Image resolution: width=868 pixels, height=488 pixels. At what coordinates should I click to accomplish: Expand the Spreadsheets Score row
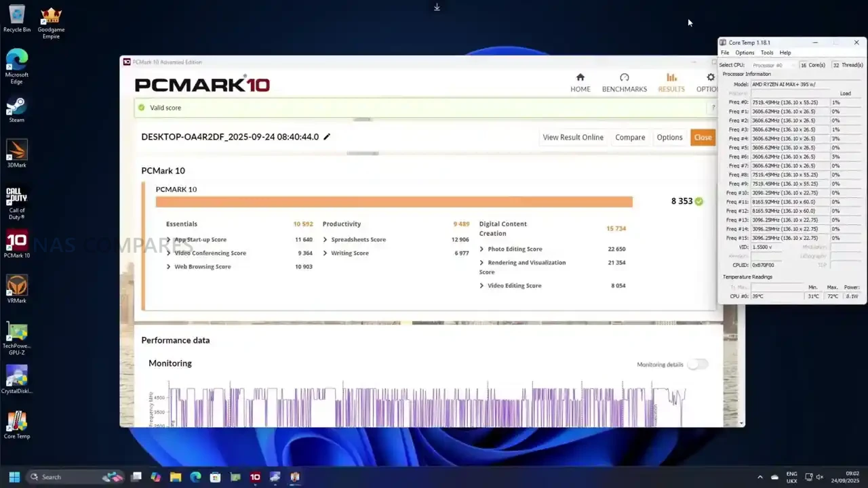[325, 240]
